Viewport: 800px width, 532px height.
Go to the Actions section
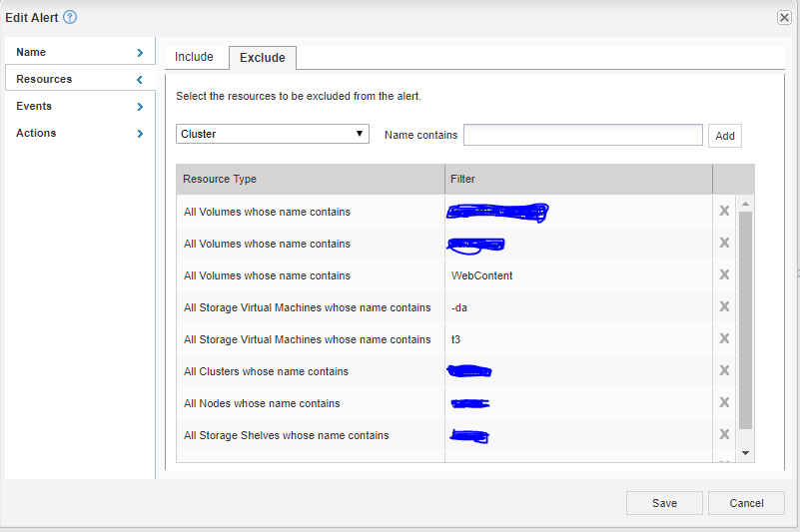click(80, 133)
